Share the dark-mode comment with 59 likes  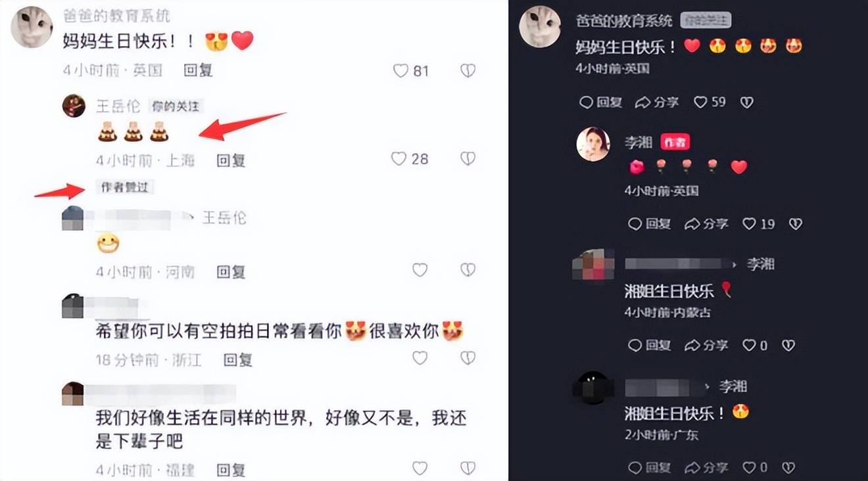(x=656, y=103)
